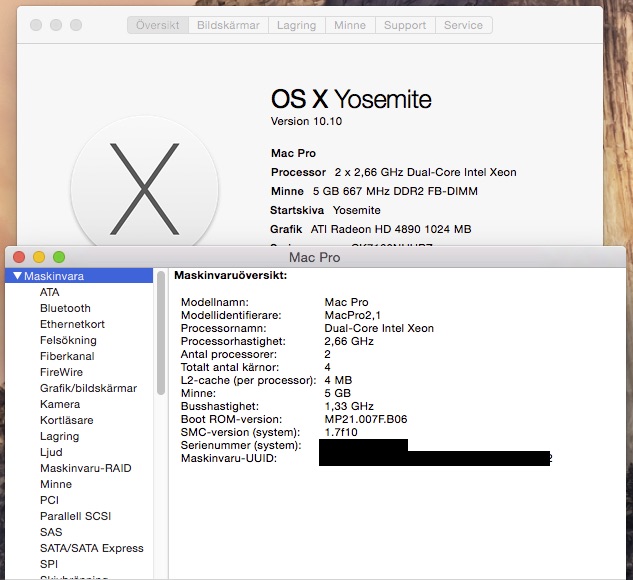
Task: Select Felsökning in the sidebar
Action: tap(68, 340)
